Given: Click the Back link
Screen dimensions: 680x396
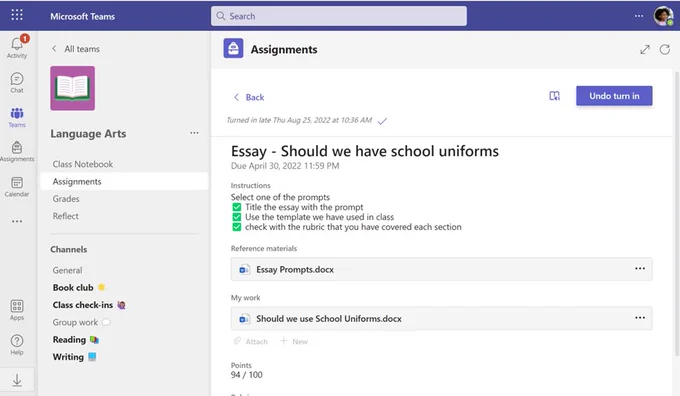Looking at the screenshot, I should click(x=249, y=97).
